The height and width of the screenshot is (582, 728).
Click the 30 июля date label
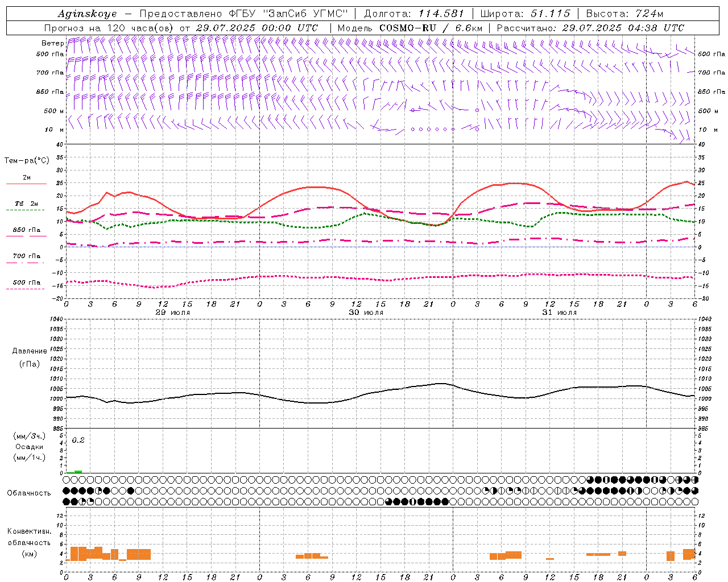click(366, 313)
